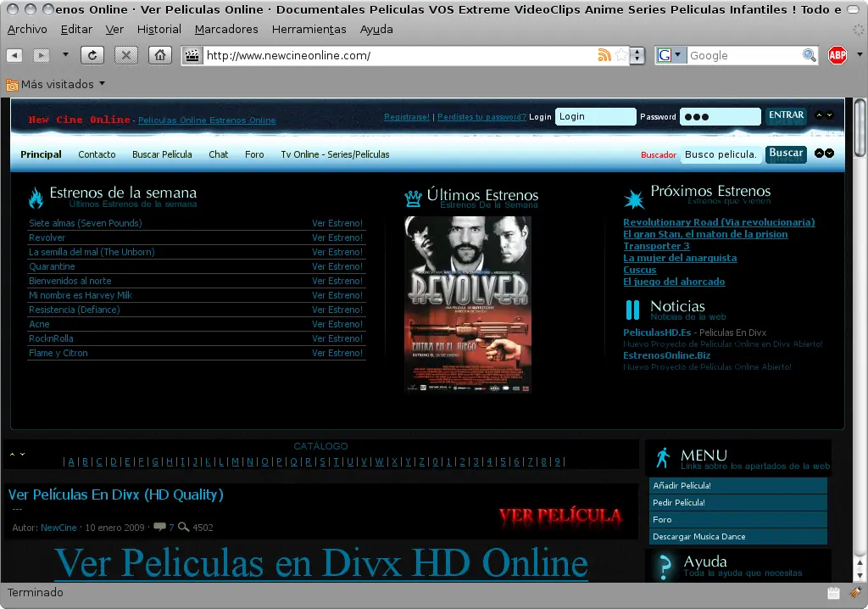868x609 pixels.
Task: Open the Editar menu
Action: pyautogui.click(x=76, y=30)
